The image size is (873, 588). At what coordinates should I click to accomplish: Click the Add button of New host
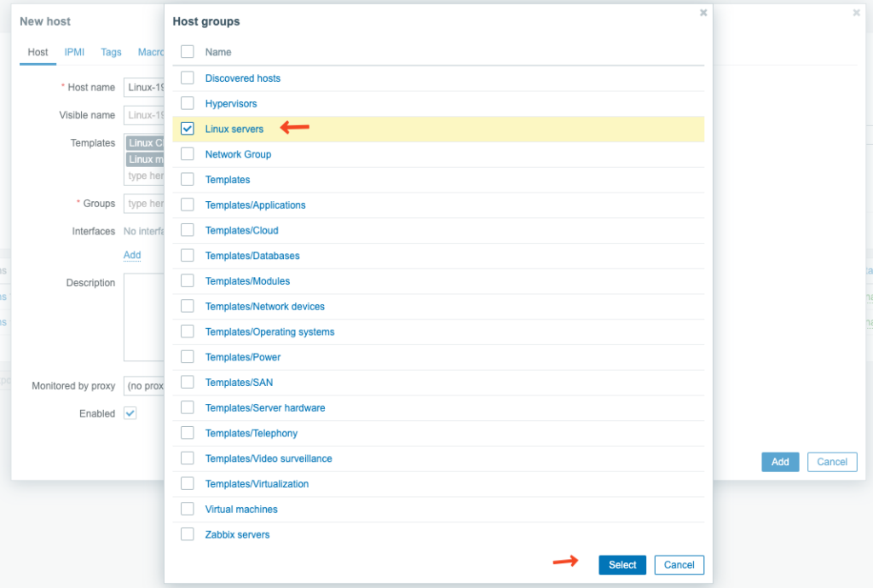pos(780,462)
